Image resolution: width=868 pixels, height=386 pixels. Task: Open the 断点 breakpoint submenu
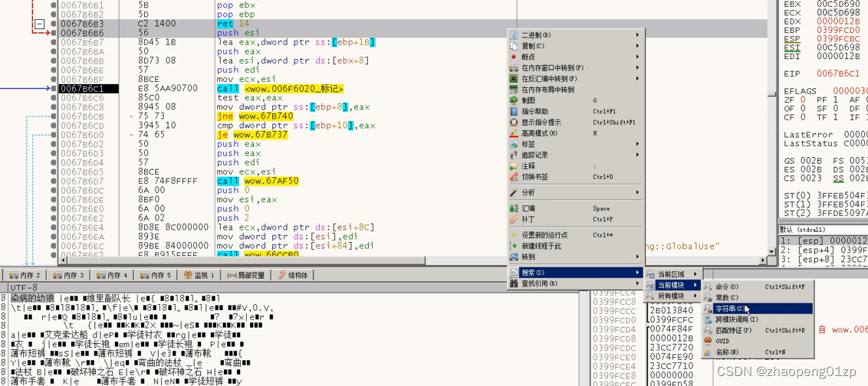[x=577, y=57]
